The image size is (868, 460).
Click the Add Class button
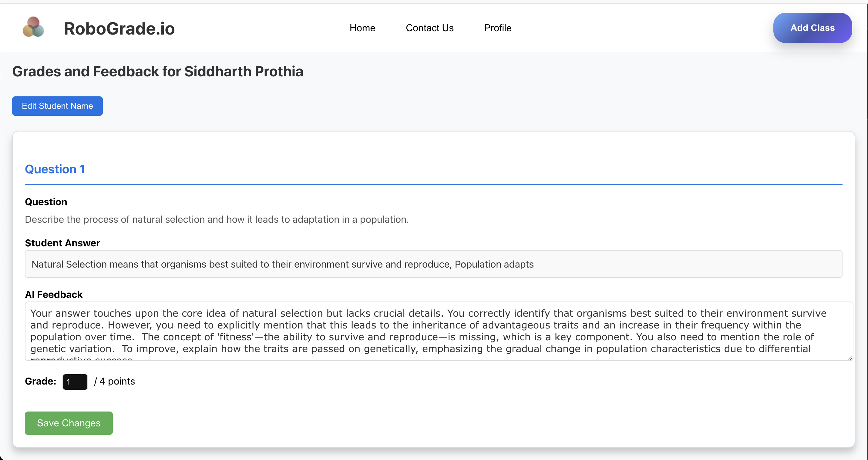pyautogui.click(x=812, y=28)
